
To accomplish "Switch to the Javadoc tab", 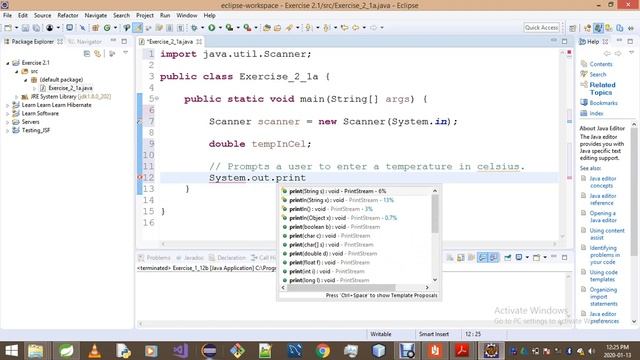I will (x=189, y=258).
